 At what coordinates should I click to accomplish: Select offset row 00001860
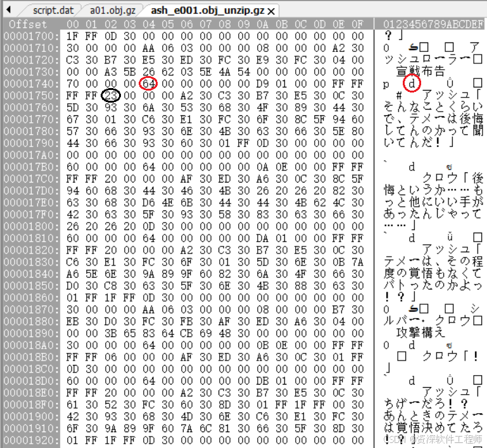point(31,298)
